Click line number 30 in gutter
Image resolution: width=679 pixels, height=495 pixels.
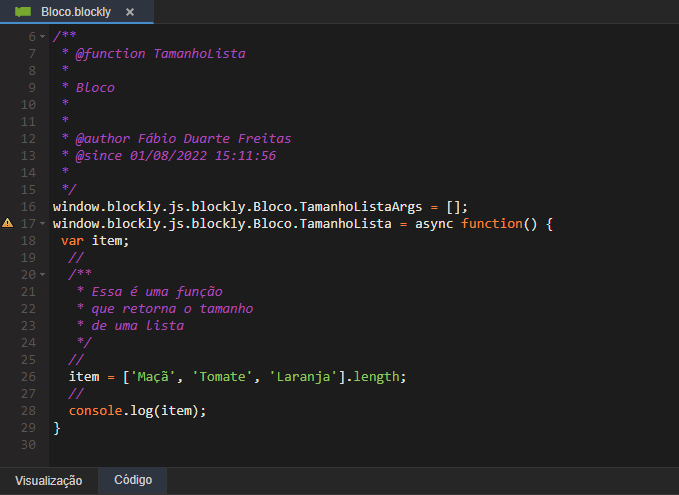click(28, 445)
